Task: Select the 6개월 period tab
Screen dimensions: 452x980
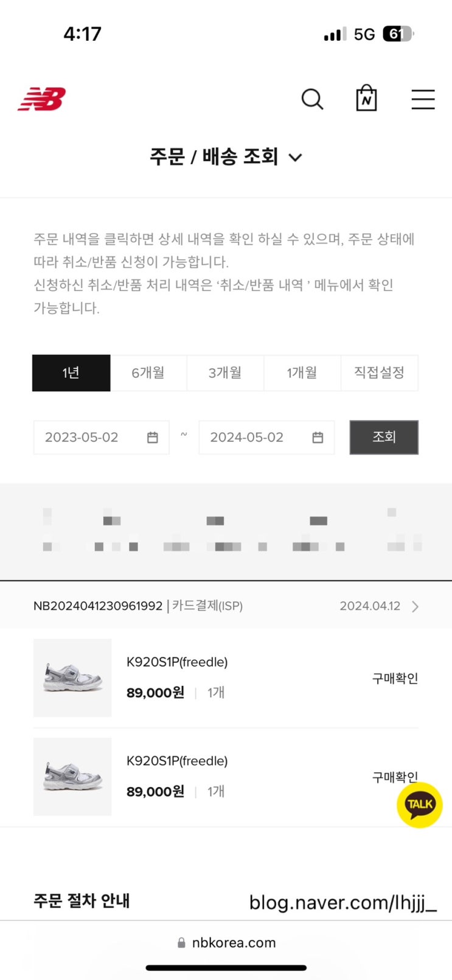Action: coord(148,373)
